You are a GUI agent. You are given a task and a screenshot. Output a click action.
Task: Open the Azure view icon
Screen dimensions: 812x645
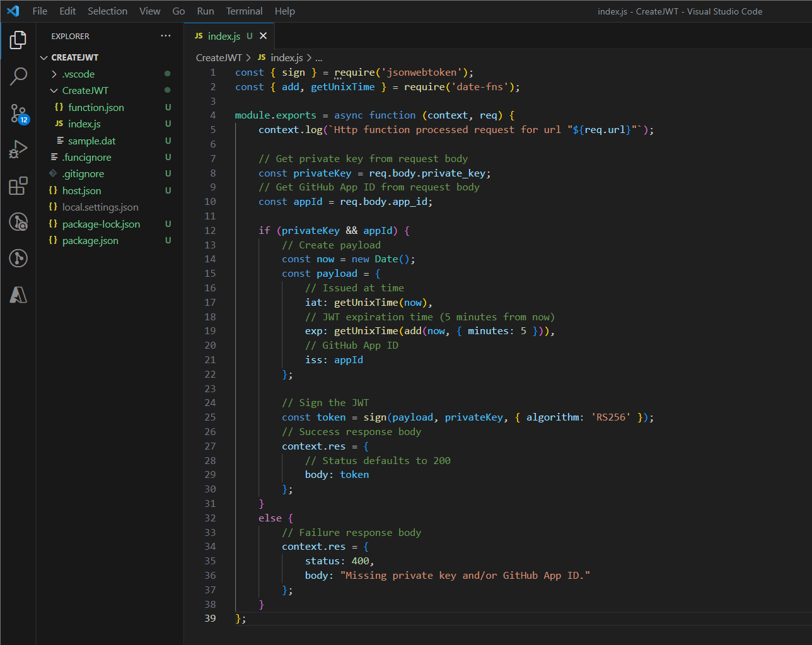coord(18,294)
